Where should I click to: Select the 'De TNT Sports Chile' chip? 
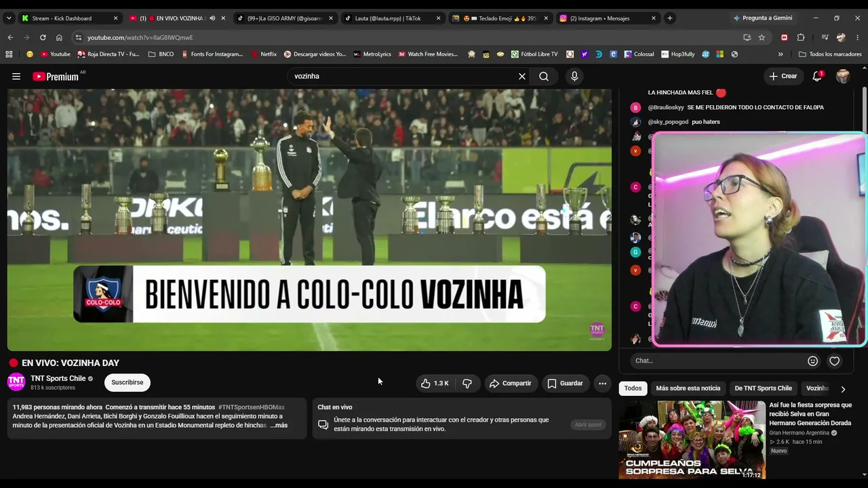click(x=764, y=388)
